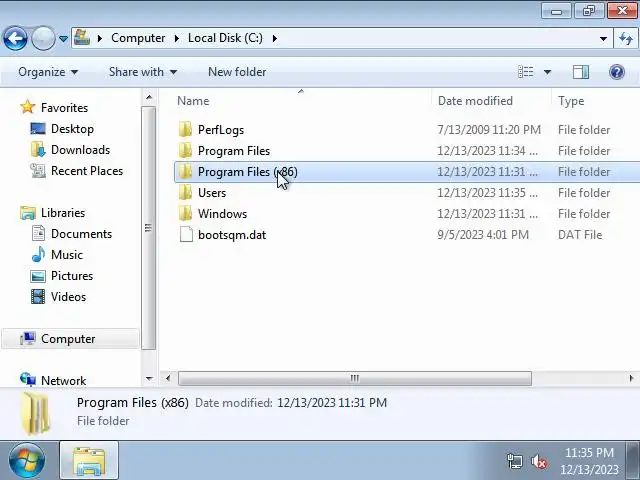The height and width of the screenshot is (480, 640).
Task: Open Help with the question mark icon
Action: 617,72
